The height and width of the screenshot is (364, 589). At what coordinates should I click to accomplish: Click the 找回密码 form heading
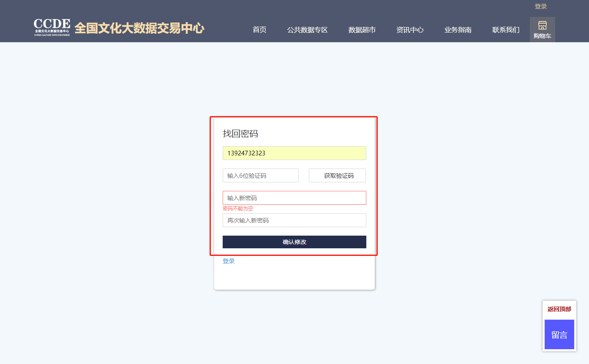click(x=240, y=134)
